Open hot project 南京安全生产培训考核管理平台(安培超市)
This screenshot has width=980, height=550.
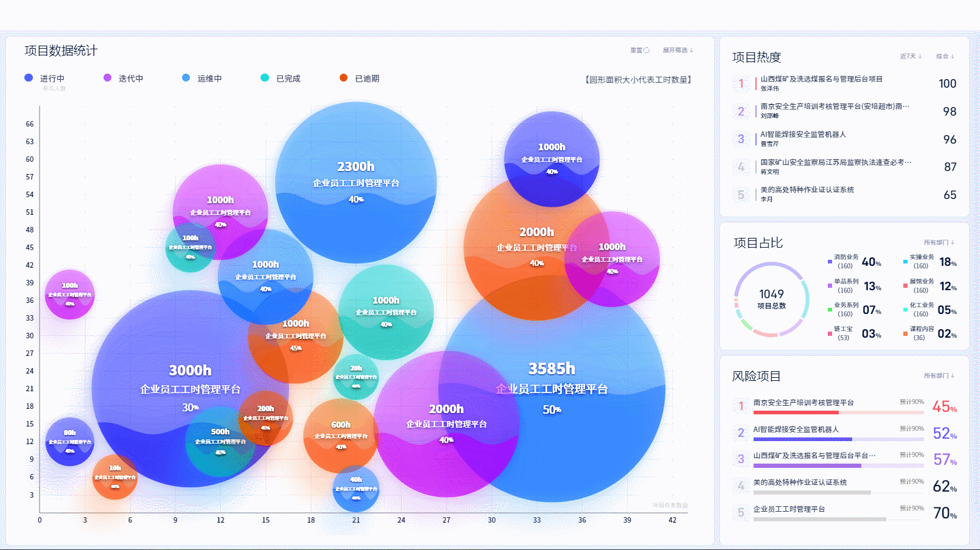tap(835, 106)
